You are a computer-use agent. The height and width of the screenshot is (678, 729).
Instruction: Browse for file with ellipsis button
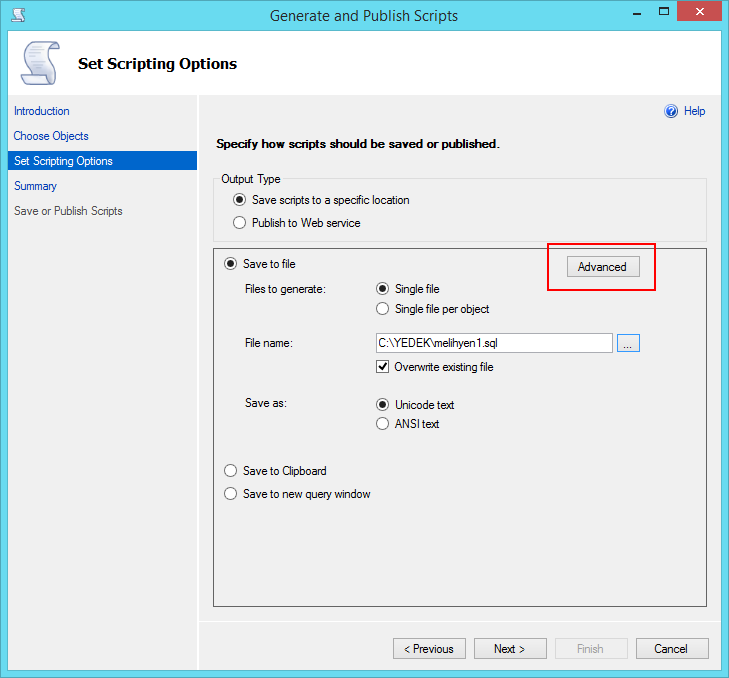[628, 343]
